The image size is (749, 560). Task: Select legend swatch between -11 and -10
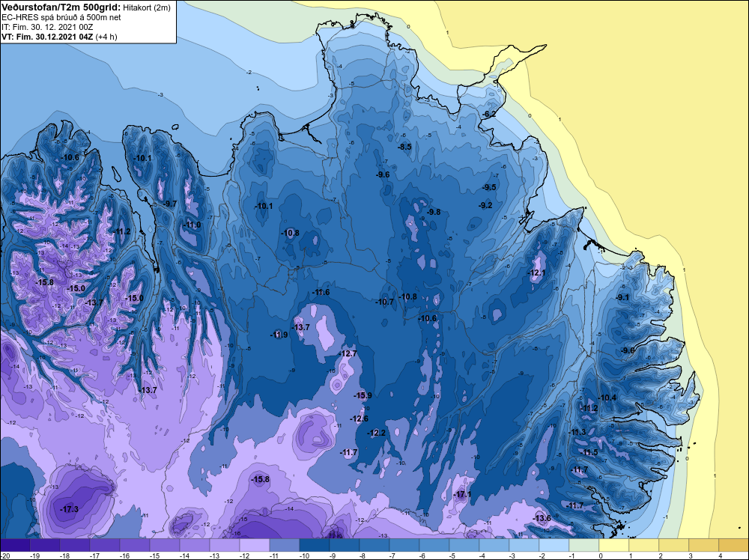(x=284, y=545)
